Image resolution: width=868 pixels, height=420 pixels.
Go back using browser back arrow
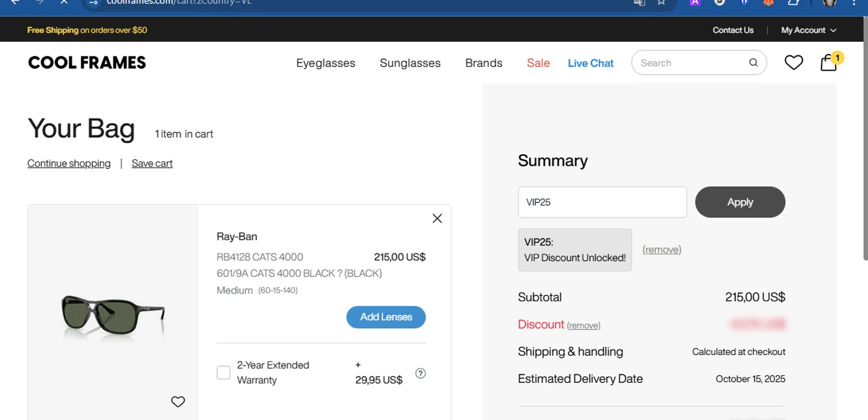pyautogui.click(x=15, y=2)
